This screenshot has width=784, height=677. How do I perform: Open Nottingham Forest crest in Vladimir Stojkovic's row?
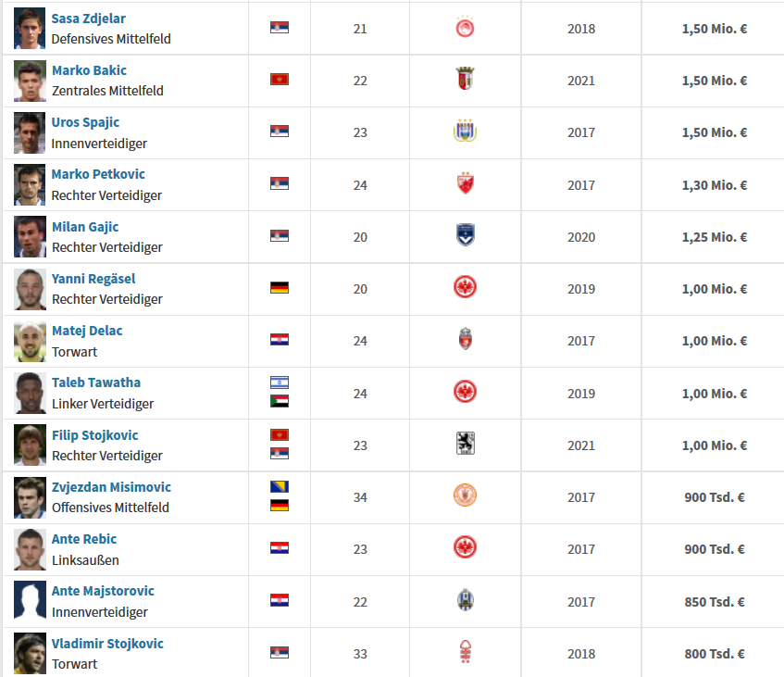click(x=465, y=653)
